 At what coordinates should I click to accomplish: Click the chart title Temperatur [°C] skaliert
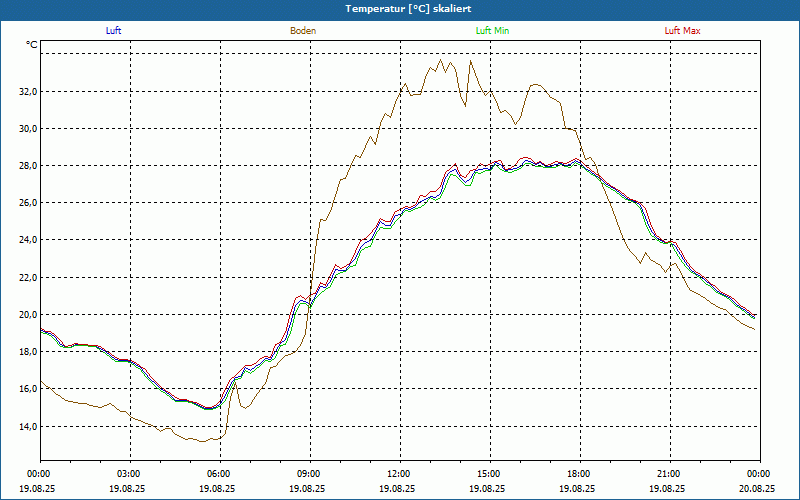click(400, 8)
